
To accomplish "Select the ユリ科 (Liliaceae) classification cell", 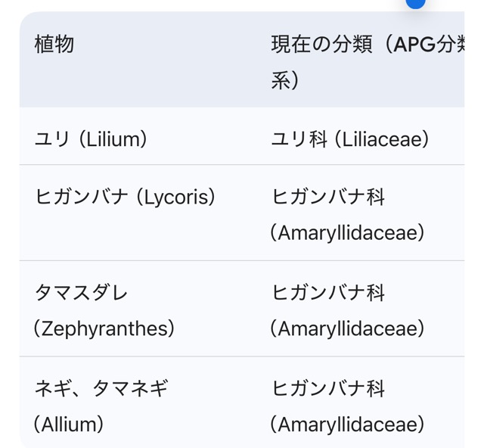I will (350, 139).
